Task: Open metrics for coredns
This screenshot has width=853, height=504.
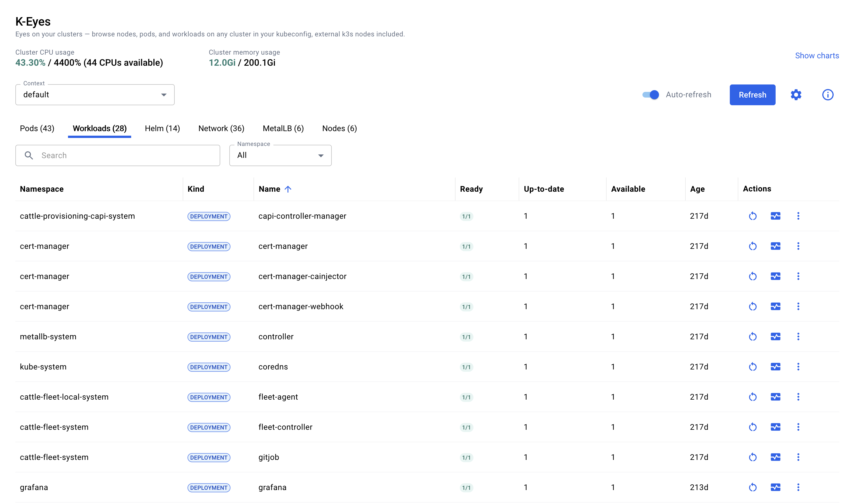Action: (775, 367)
